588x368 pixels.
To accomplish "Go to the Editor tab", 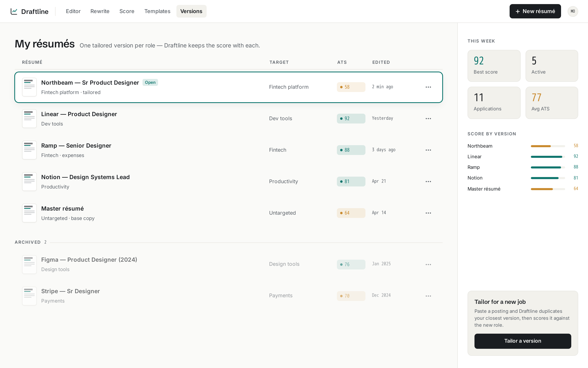I will (73, 11).
